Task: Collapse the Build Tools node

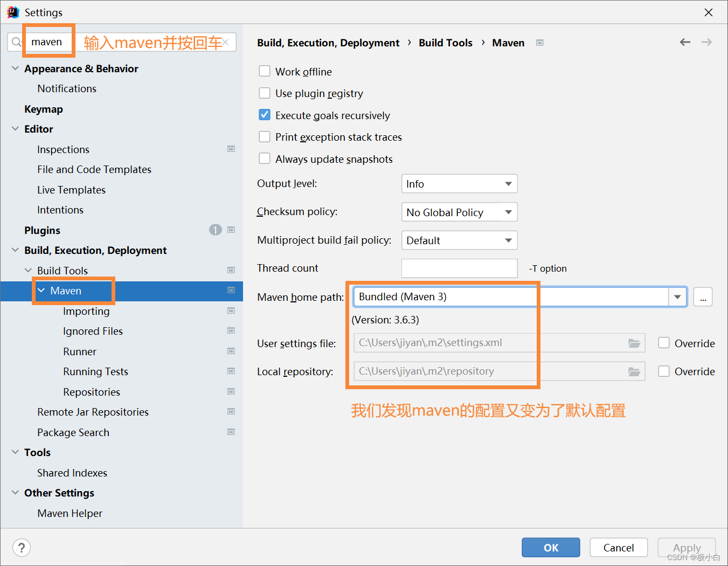Action: click(x=28, y=270)
